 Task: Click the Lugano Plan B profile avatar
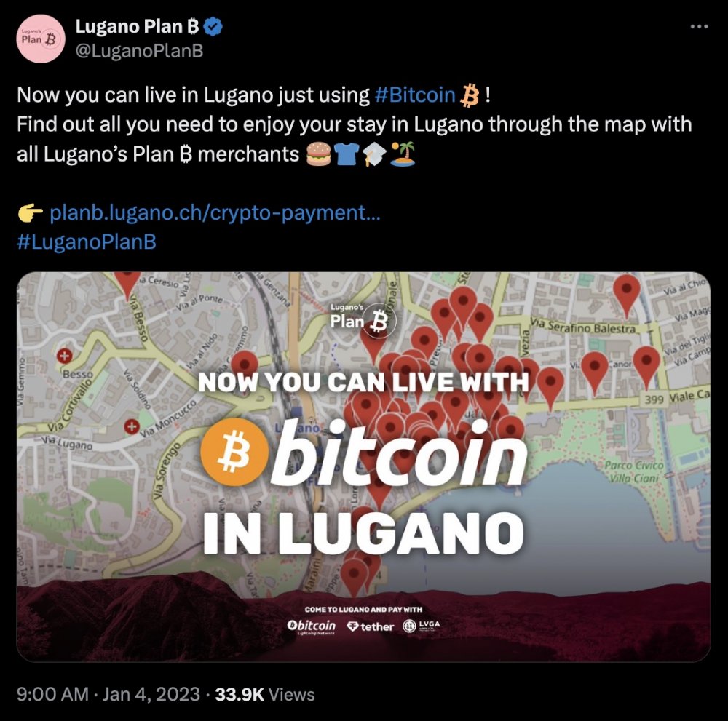click(x=41, y=39)
